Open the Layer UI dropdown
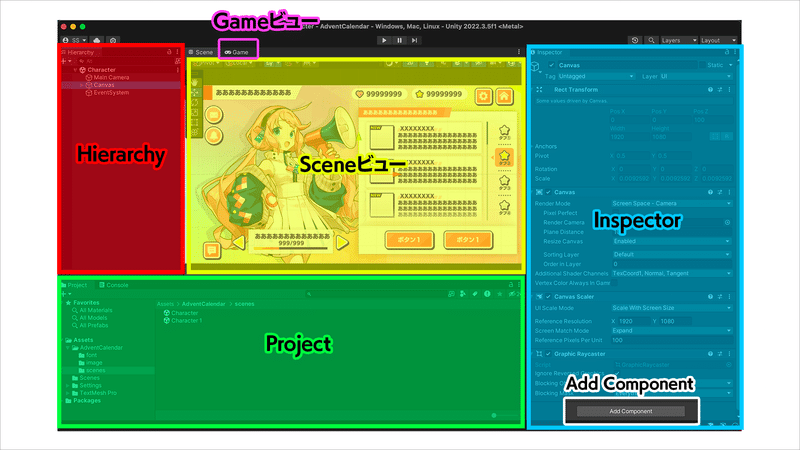 [x=696, y=77]
